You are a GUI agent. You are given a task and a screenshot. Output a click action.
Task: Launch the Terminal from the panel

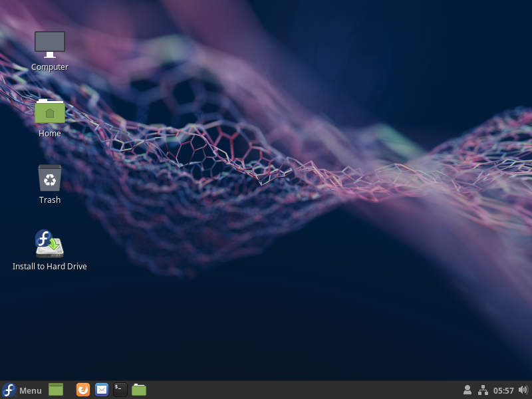point(120,390)
